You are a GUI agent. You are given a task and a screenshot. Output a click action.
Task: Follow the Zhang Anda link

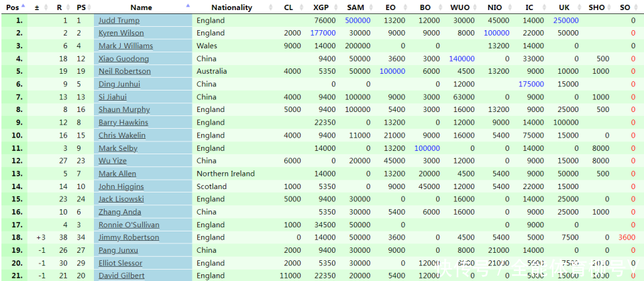pos(119,212)
